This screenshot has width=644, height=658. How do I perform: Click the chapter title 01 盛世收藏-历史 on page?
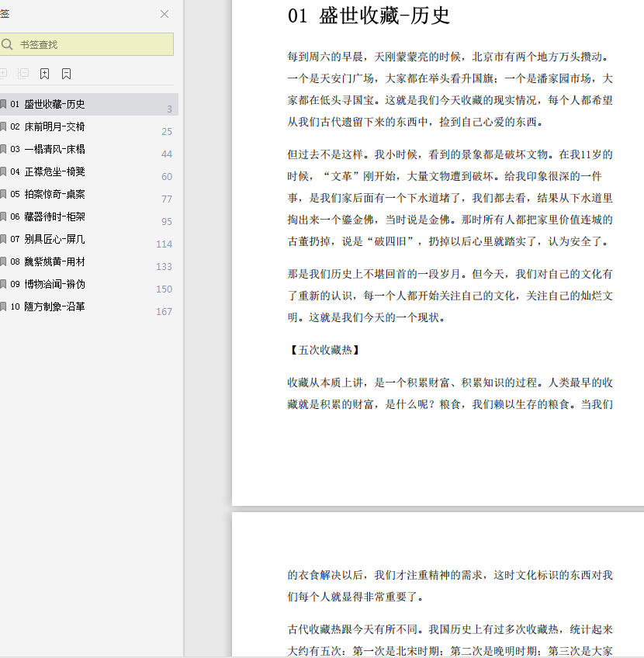point(369,16)
